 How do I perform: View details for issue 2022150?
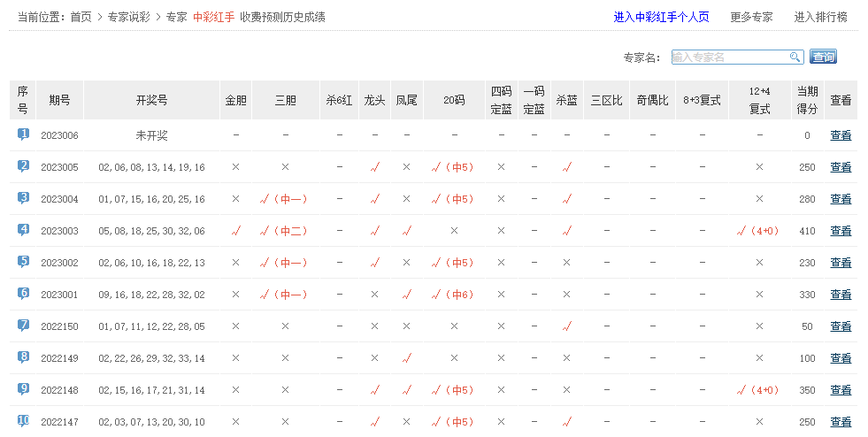pos(841,326)
